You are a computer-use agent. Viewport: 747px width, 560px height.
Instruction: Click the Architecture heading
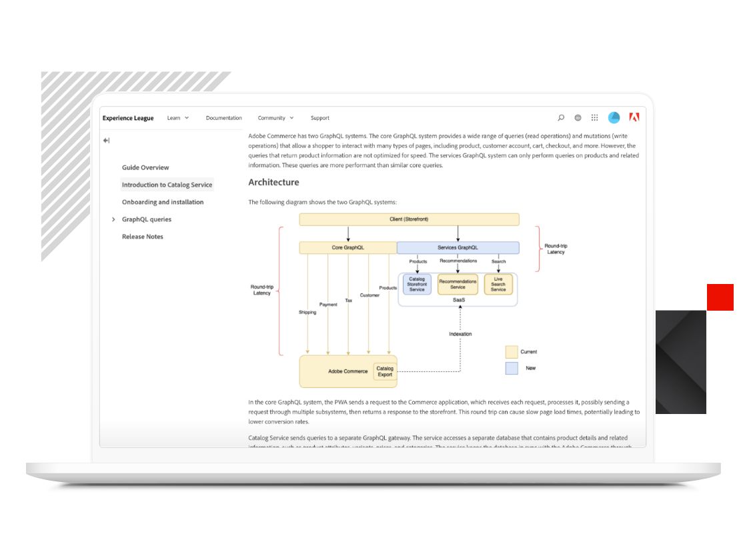[274, 183]
